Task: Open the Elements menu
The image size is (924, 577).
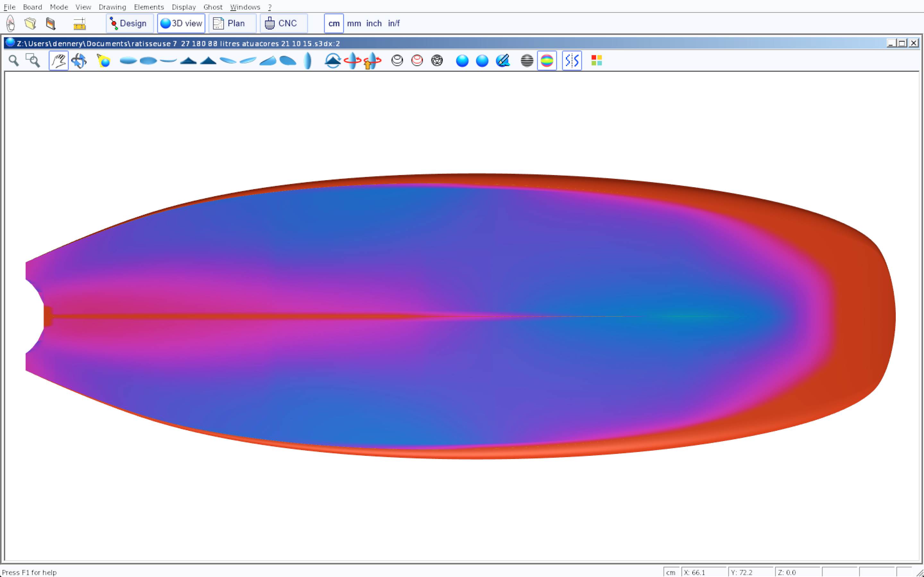Action: point(149,7)
